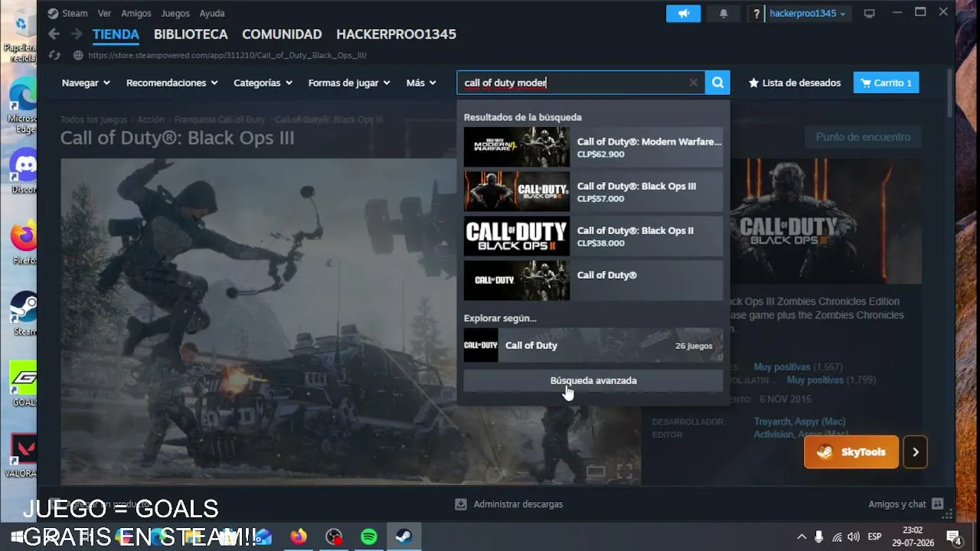
Task: Select the GOALS desktop shortcut
Action: 24,385
